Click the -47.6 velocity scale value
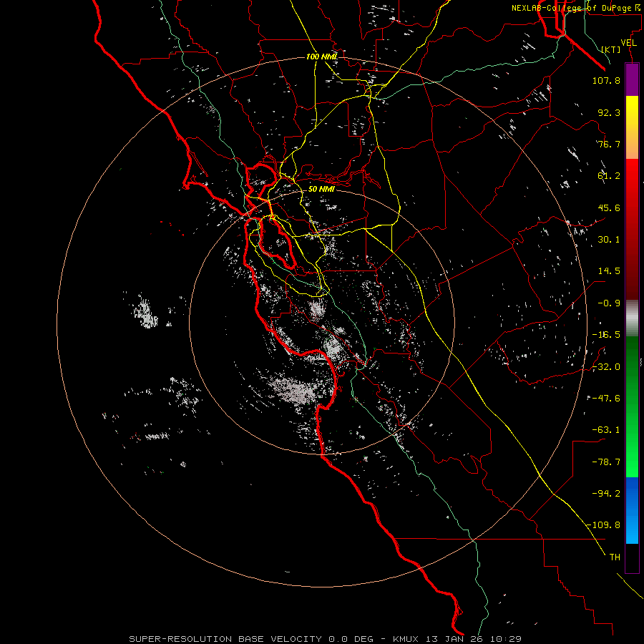 tap(606, 399)
